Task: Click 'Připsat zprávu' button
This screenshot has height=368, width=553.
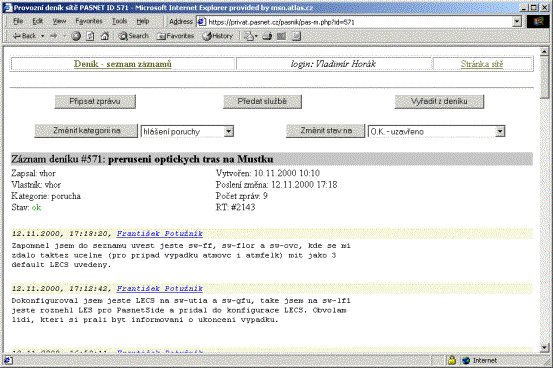Action: click(x=95, y=102)
